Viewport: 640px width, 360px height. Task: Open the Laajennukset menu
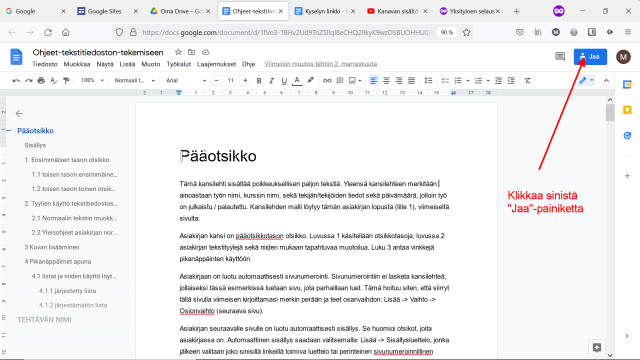point(216,64)
